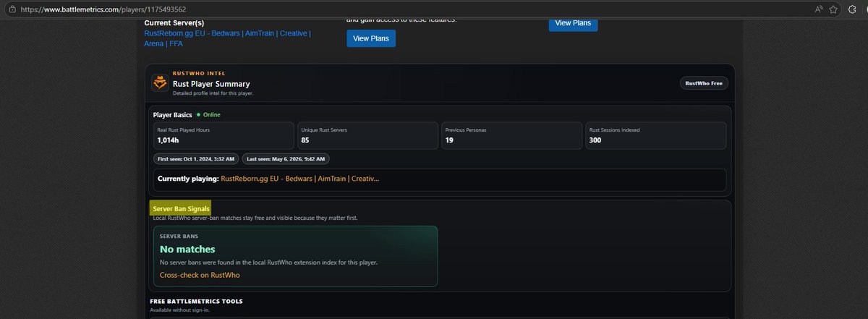The width and height of the screenshot is (868, 319).
Task: Click the RustWho Intel logo icon
Action: tap(160, 82)
